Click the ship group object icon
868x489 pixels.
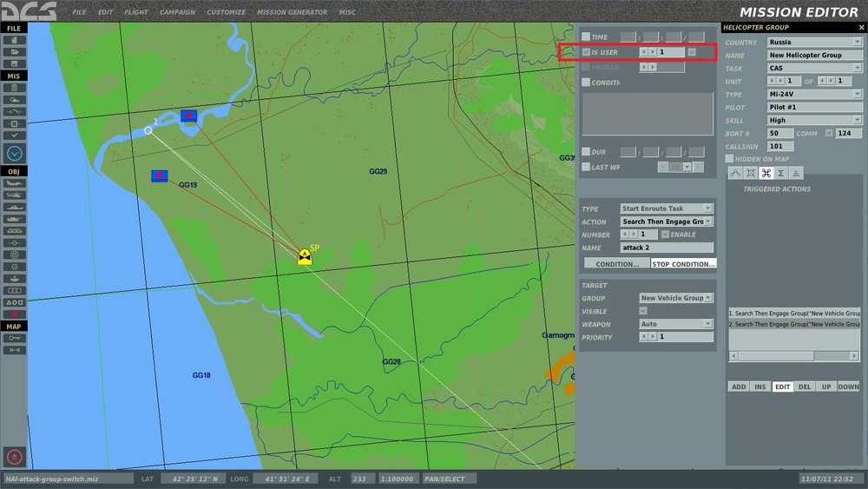click(15, 207)
